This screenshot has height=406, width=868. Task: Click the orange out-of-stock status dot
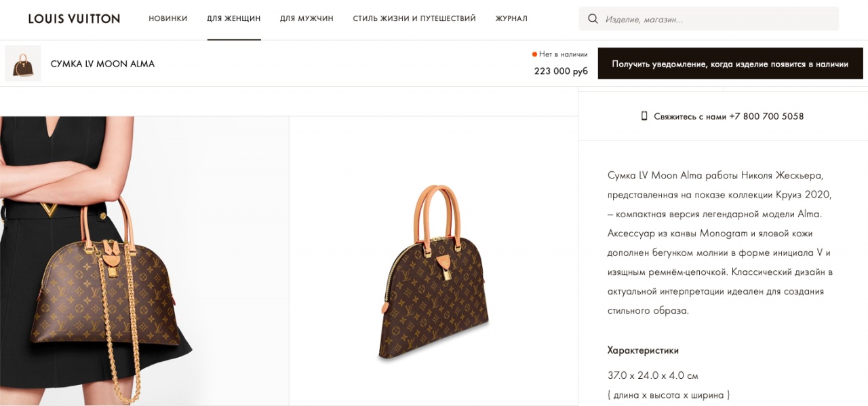pos(534,54)
